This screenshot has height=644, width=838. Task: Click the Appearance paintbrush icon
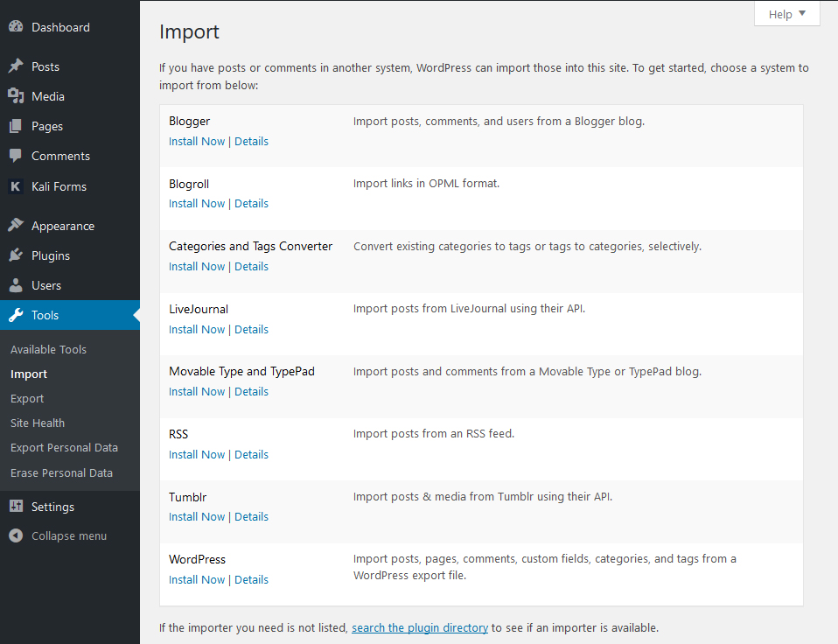point(16,225)
